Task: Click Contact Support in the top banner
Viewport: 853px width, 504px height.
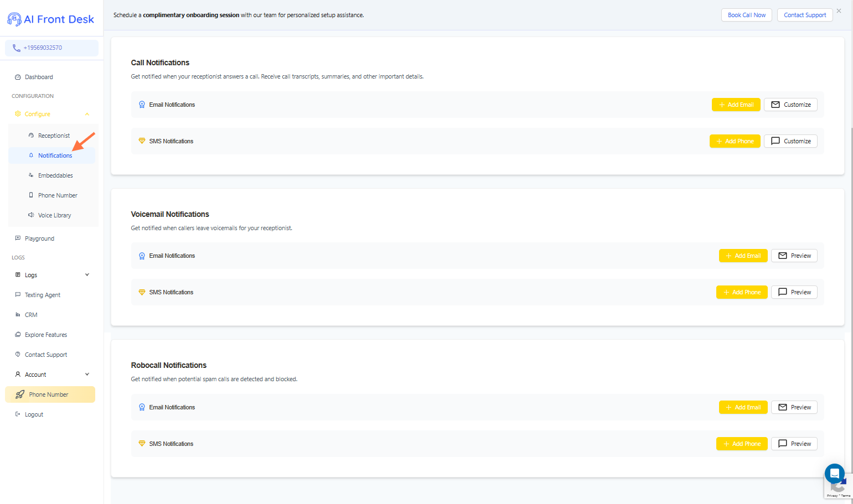Action: coord(804,15)
